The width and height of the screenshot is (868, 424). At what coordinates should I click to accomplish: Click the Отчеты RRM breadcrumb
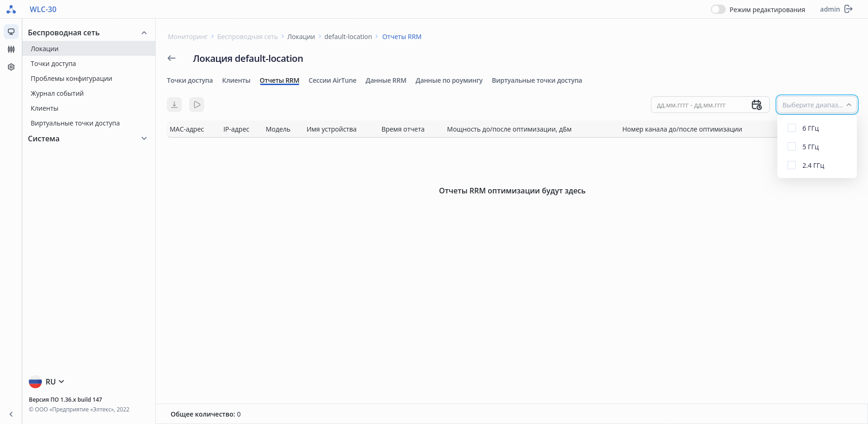point(402,37)
